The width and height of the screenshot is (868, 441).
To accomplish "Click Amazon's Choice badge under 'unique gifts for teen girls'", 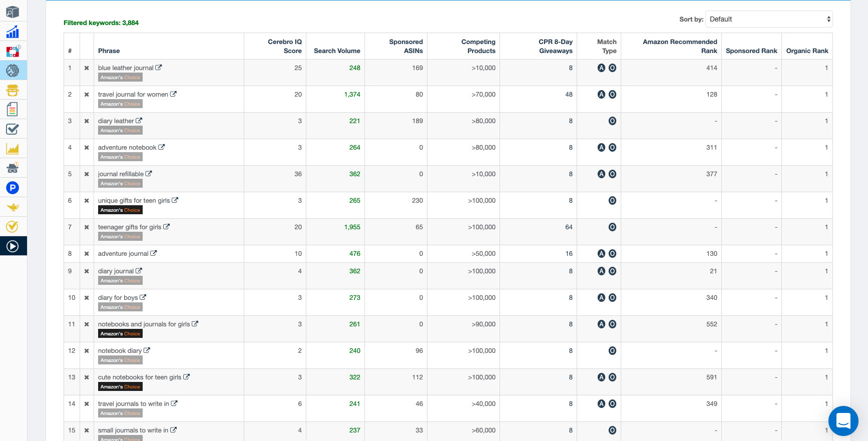I will point(120,210).
